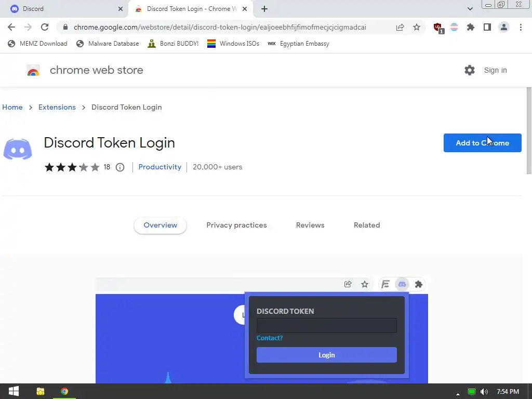Screen dimensions: 532x399
Task: Close the Discord tab
Action: click(x=121, y=9)
